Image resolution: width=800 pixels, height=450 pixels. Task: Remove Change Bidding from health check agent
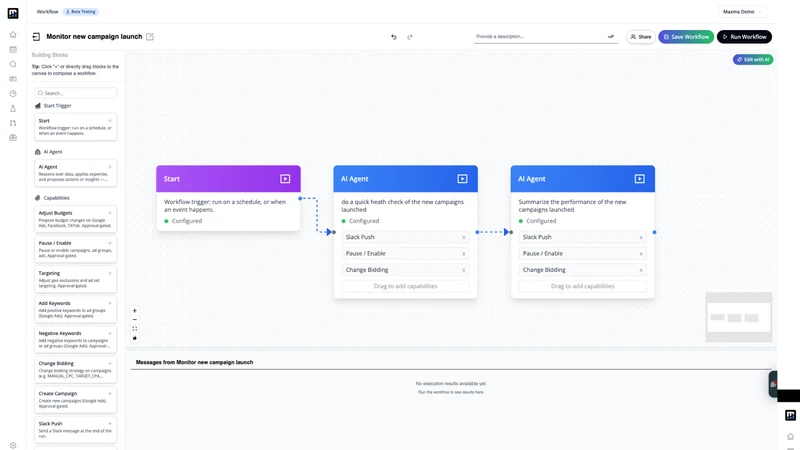[464, 270]
